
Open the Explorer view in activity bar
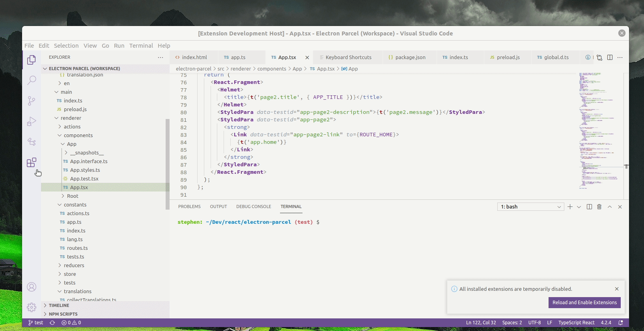(32, 60)
